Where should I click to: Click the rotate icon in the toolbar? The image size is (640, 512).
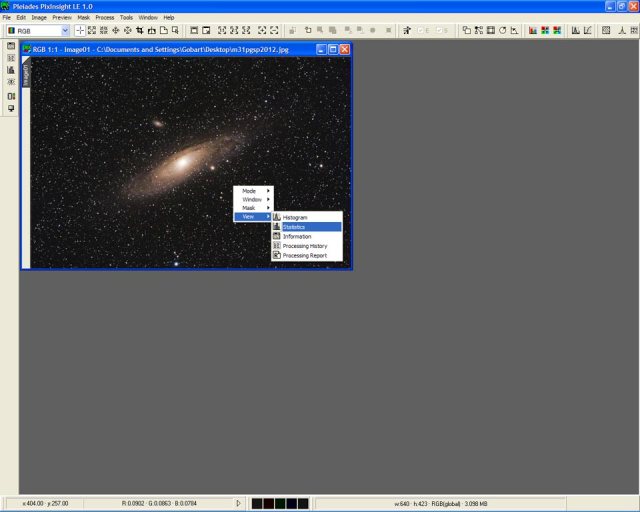tap(501, 31)
